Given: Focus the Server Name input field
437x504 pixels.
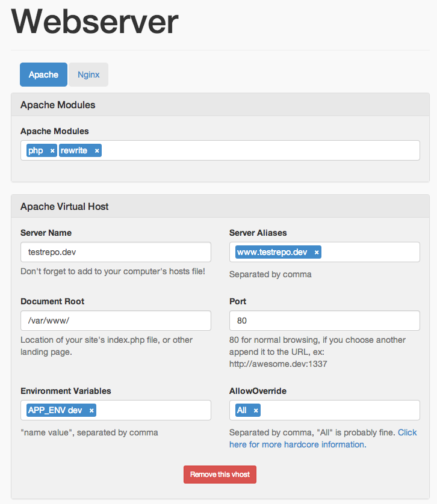Looking at the screenshot, I should (116, 252).
